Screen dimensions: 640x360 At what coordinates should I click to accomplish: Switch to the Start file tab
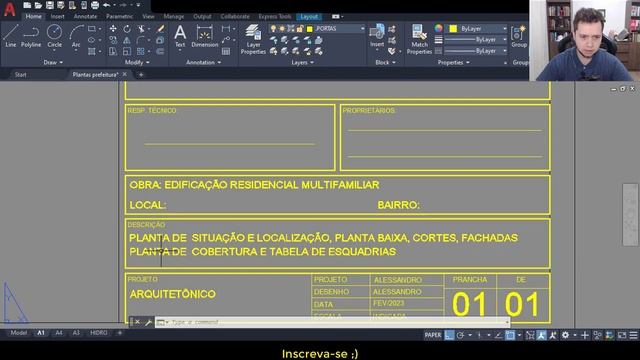pos(20,75)
